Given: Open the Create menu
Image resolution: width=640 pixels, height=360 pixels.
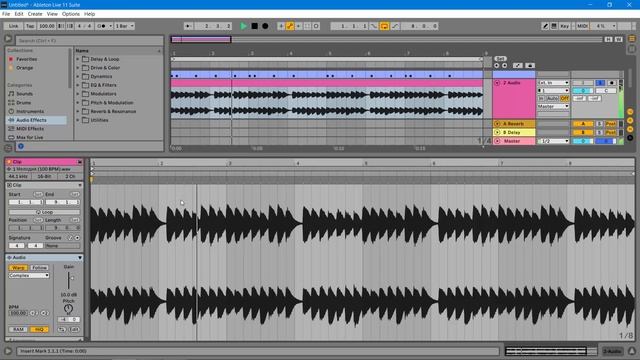Looking at the screenshot, I should (35, 14).
